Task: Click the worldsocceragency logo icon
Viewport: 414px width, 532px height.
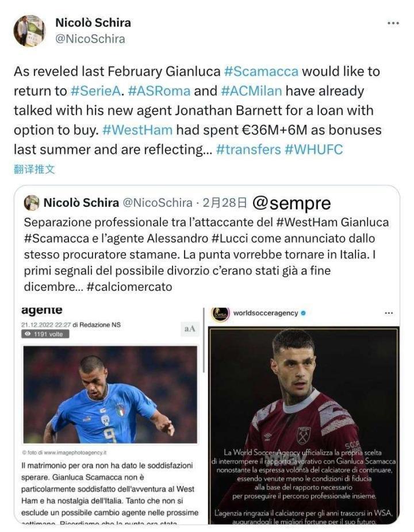Action: click(220, 313)
